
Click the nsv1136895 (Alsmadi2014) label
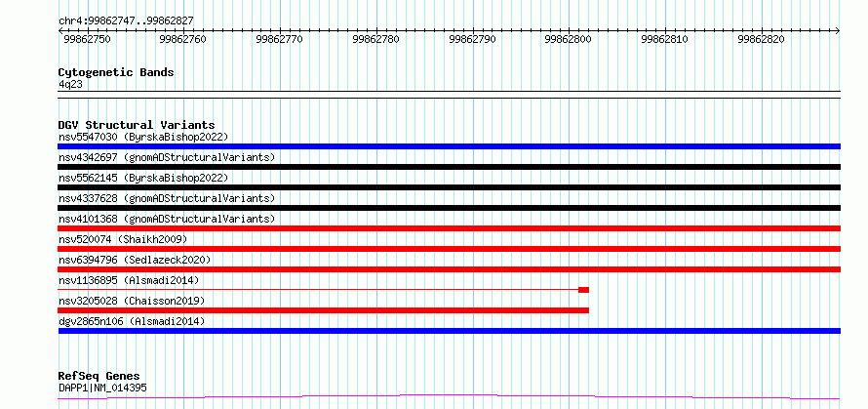point(129,280)
